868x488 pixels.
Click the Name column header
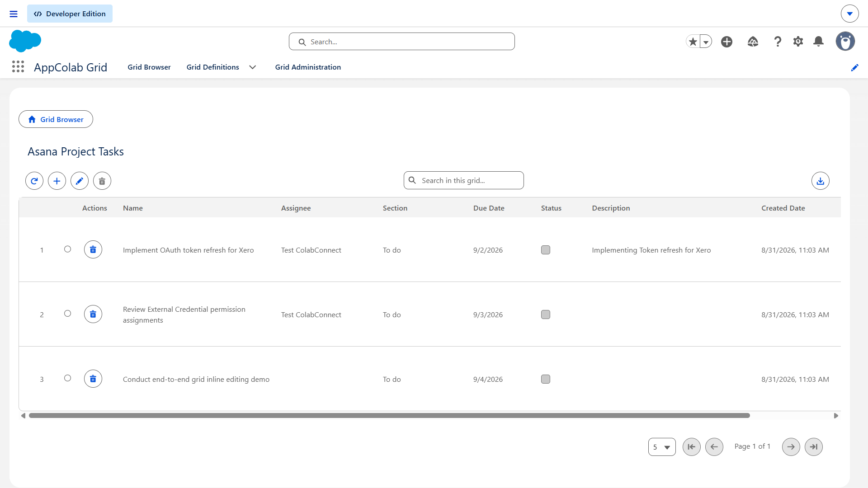[x=133, y=208]
